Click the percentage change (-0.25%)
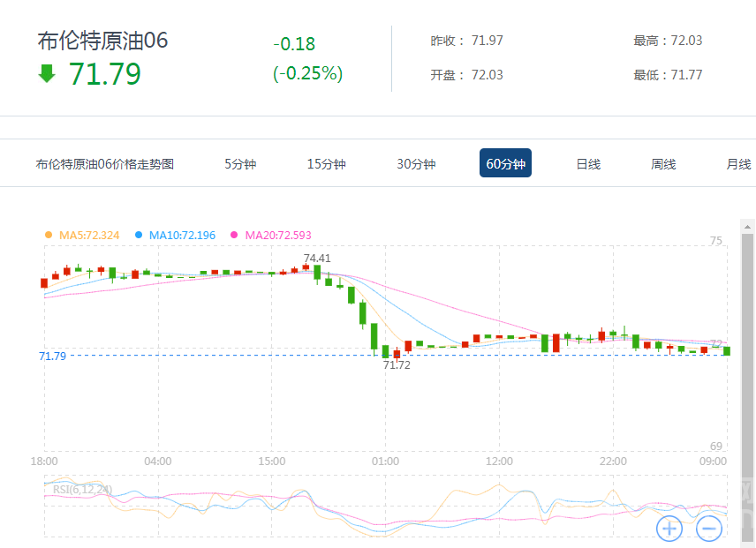 click(307, 73)
